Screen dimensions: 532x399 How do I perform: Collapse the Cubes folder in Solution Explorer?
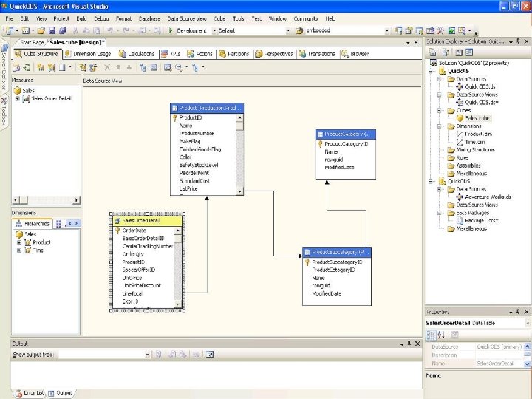pyautogui.click(x=440, y=110)
